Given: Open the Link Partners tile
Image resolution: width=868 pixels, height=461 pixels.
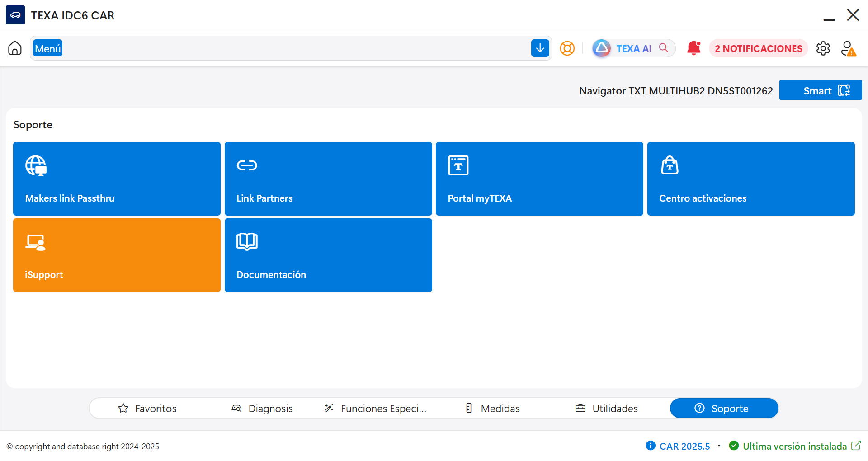Looking at the screenshot, I should coord(328,179).
